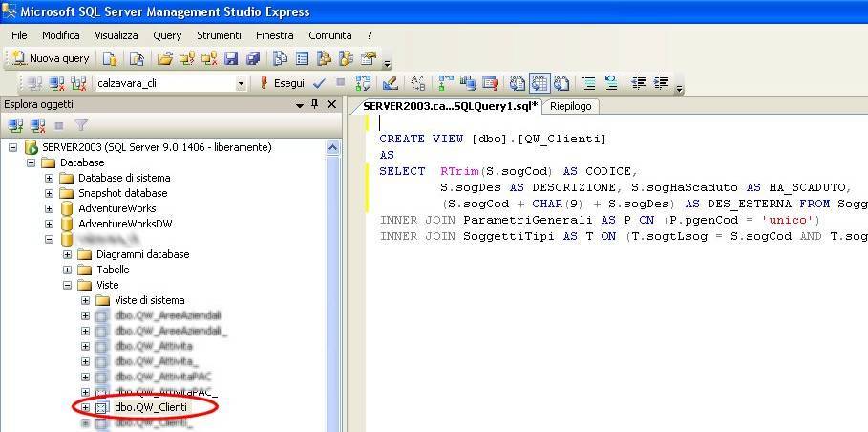Click the Parse query checkmark icon
The height and width of the screenshot is (432, 868).
(319, 83)
